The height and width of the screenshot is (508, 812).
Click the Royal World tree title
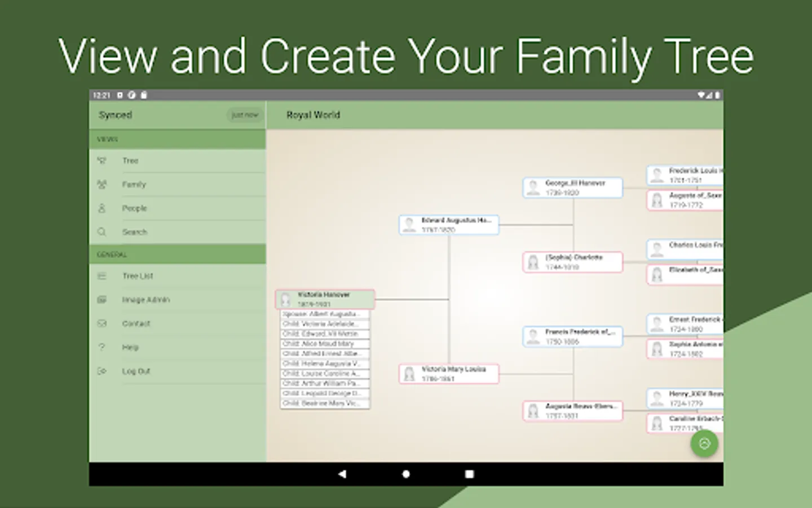(x=314, y=115)
